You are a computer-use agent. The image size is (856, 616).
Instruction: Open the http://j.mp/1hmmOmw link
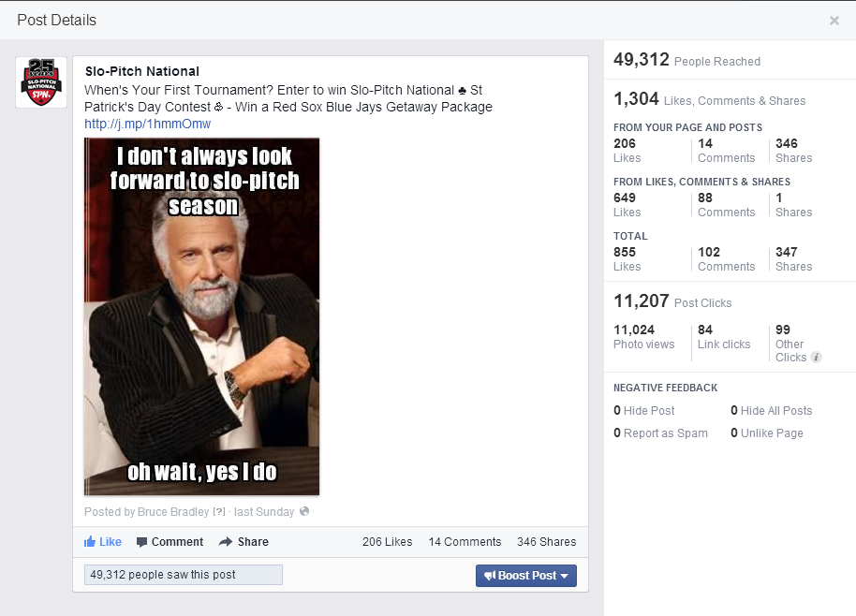(x=147, y=124)
